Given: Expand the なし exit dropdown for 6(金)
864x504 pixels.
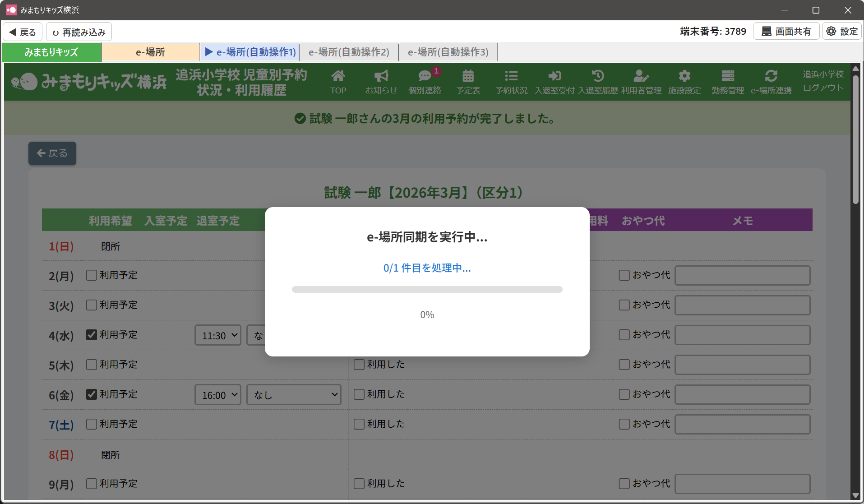Looking at the screenshot, I should (294, 395).
